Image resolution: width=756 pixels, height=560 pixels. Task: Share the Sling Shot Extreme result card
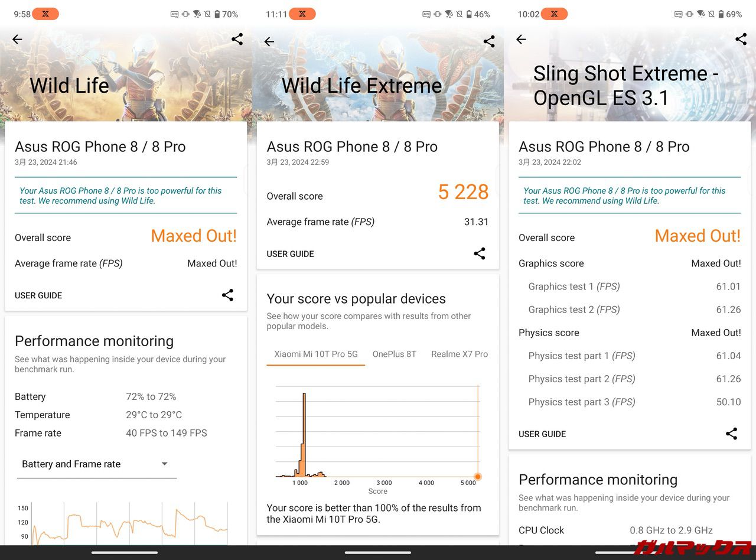coord(731,434)
